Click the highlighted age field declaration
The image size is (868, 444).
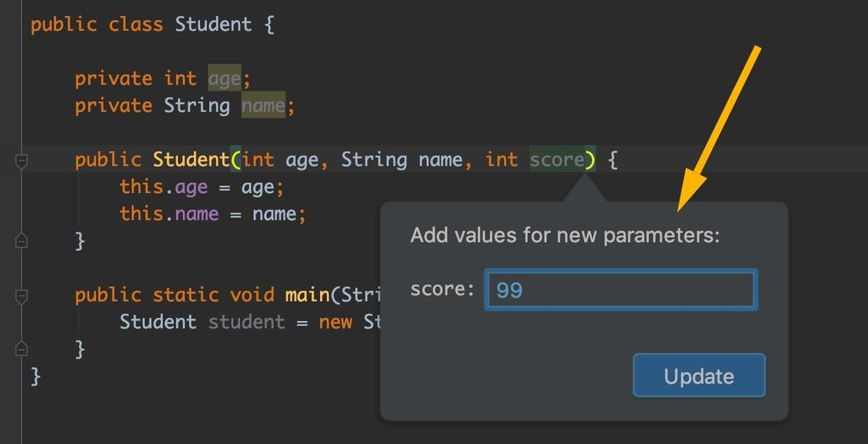point(224,79)
